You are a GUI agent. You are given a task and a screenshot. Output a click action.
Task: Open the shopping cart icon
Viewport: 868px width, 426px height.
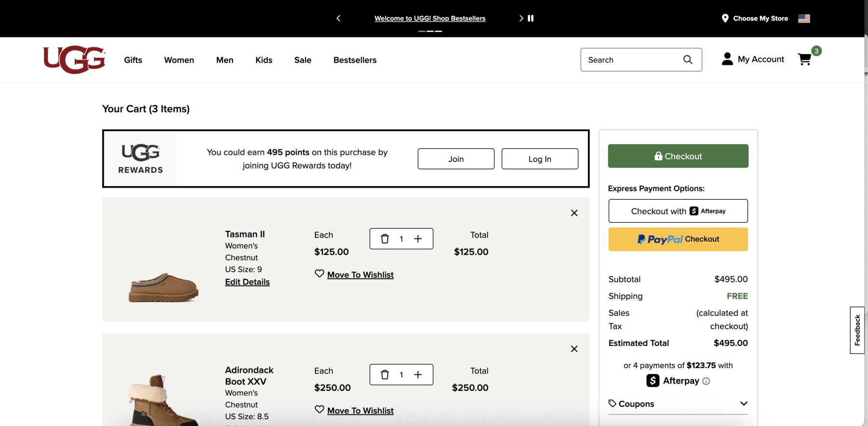(804, 59)
